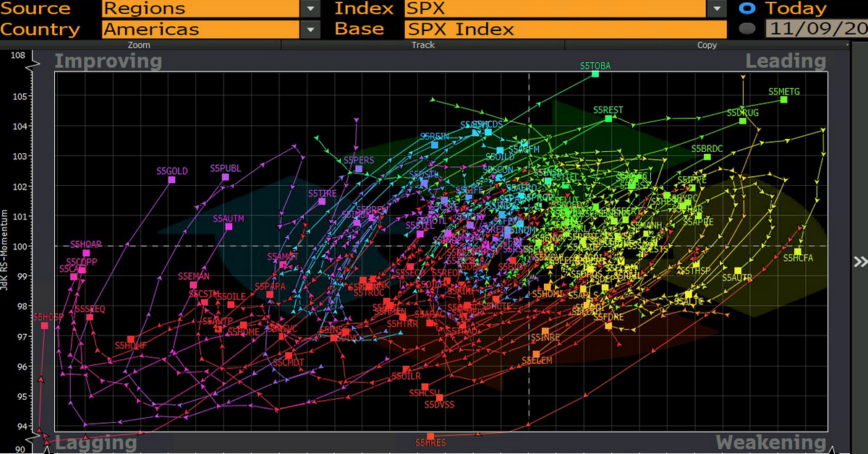The width and height of the screenshot is (868, 454).
Task: Select the Today radio button
Action: point(749,9)
